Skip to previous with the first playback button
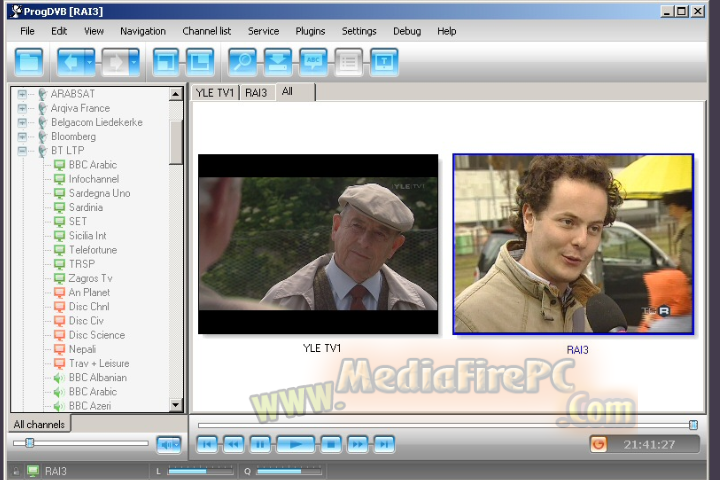Screen dimensions: 720x480 tap(207, 444)
